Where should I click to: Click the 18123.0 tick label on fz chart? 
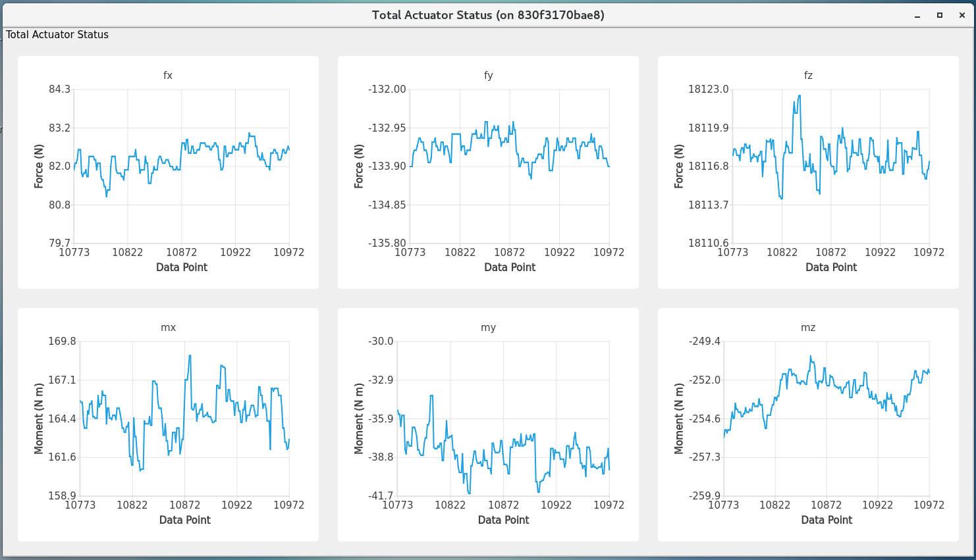[x=708, y=89]
